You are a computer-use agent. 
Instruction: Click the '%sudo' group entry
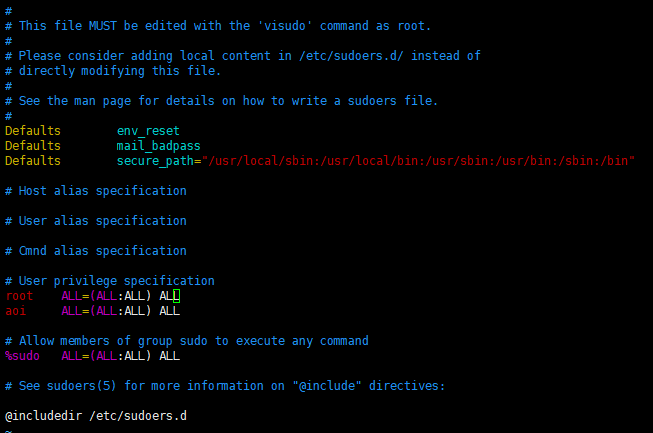22,355
